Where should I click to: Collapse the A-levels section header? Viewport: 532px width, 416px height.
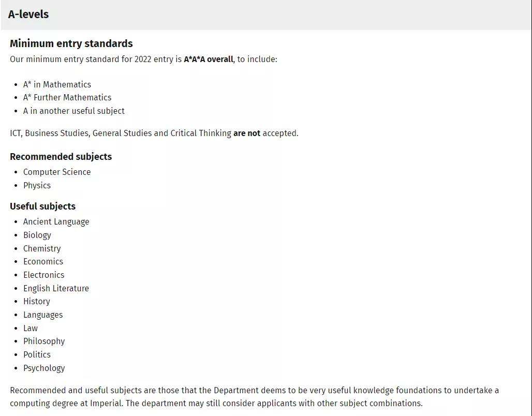[28, 14]
